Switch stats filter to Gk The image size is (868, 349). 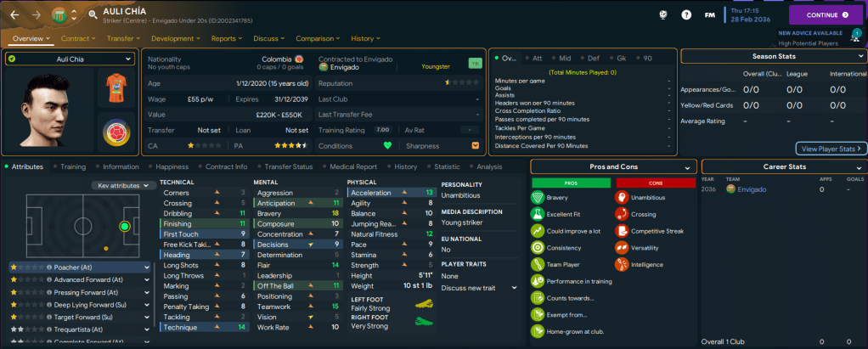[x=621, y=59]
